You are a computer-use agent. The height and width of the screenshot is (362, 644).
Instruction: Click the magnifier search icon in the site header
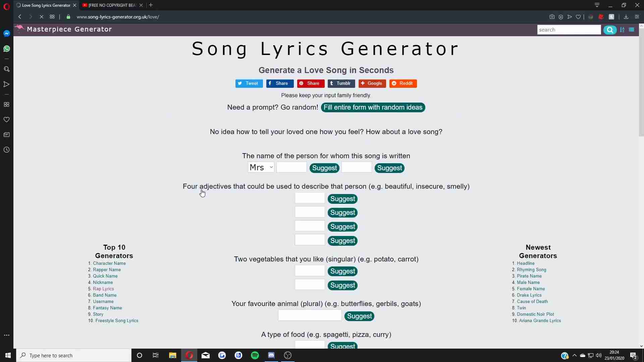(x=610, y=30)
